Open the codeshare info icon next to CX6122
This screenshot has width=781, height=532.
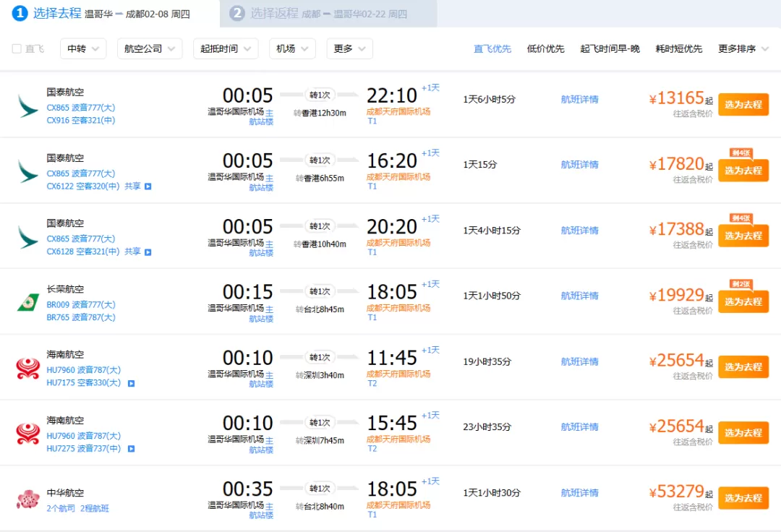tap(148, 186)
